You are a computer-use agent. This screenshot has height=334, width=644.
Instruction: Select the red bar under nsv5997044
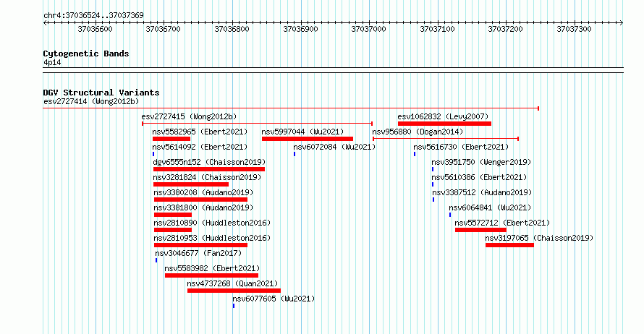(x=308, y=139)
